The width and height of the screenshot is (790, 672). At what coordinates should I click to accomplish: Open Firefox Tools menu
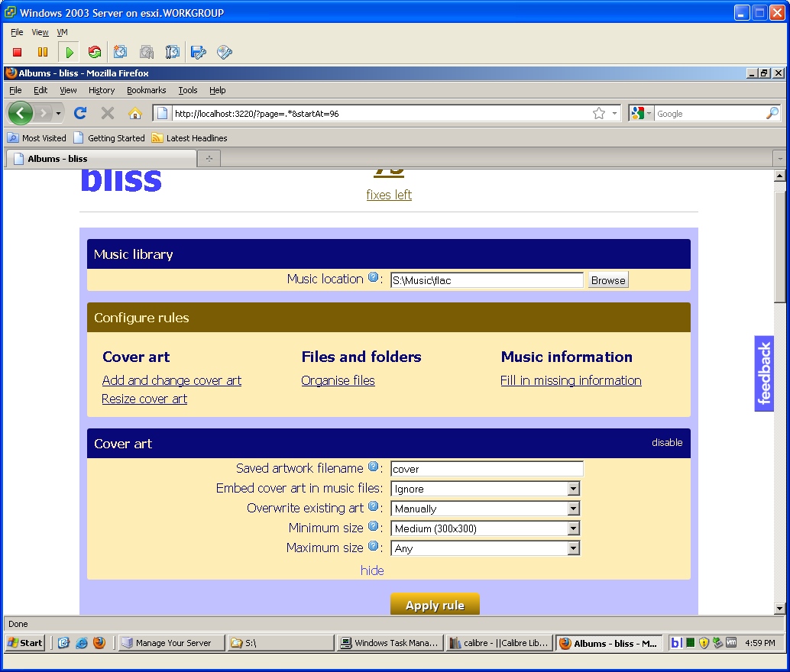point(187,90)
